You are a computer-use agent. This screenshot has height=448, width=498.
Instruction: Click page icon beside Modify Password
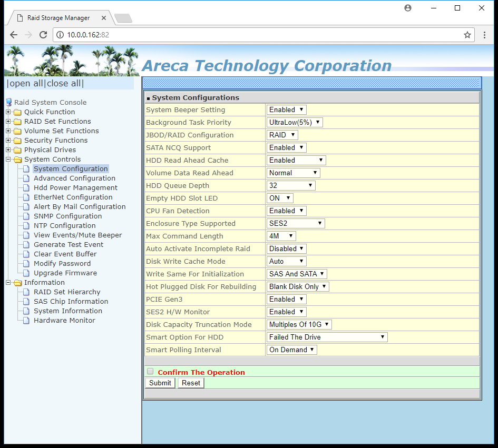point(27,264)
